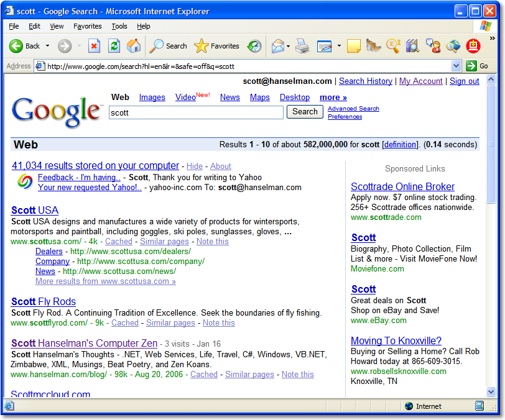The image size is (505, 420).
Task: Click the yellow note toolbar icon
Action: point(353,46)
